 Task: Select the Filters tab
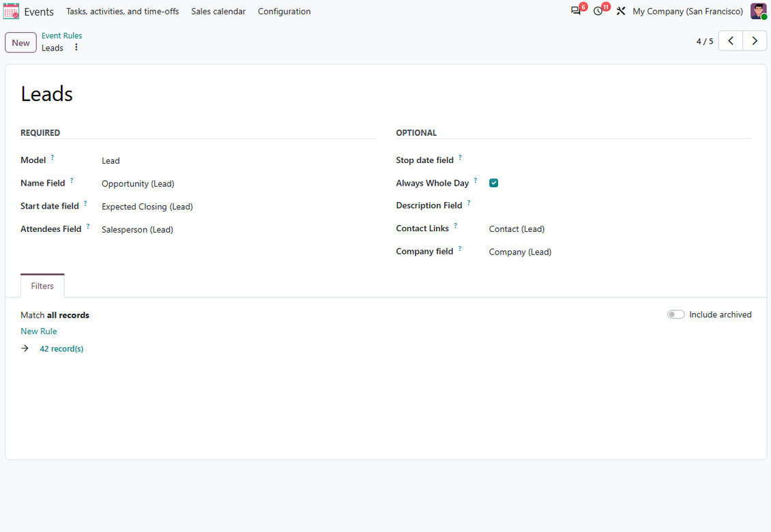point(42,286)
